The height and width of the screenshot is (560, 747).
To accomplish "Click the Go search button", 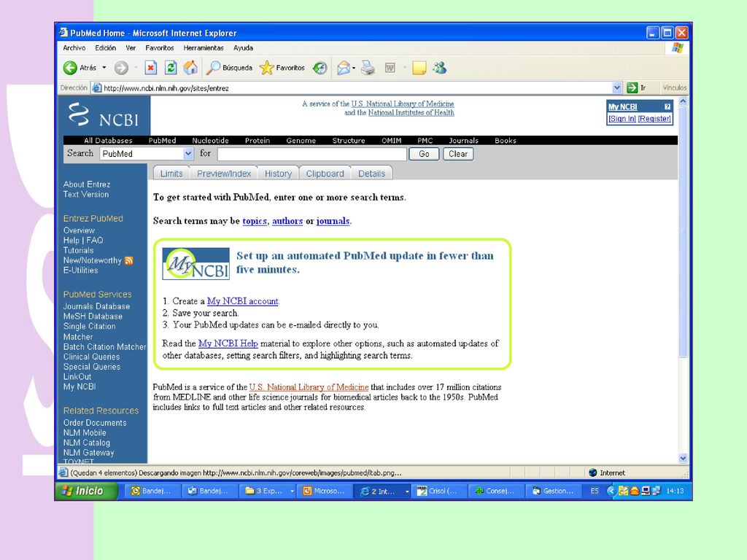I will pyautogui.click(x=424, y=154).
